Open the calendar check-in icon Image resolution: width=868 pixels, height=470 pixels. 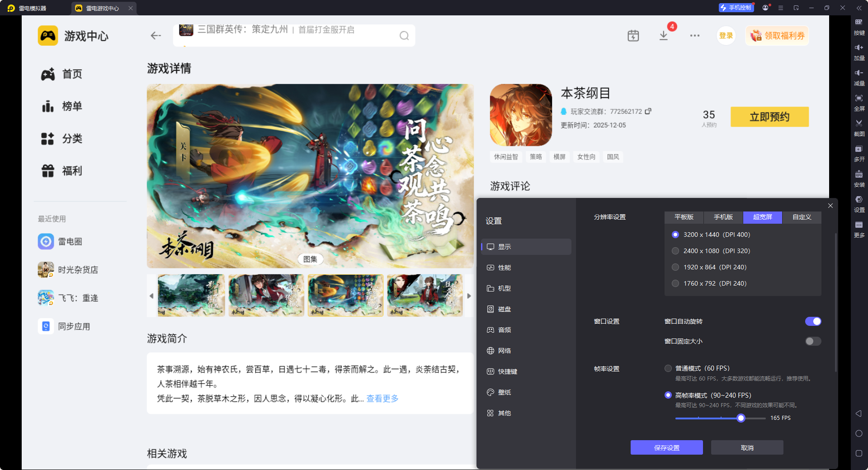click(x=633, y=36)
